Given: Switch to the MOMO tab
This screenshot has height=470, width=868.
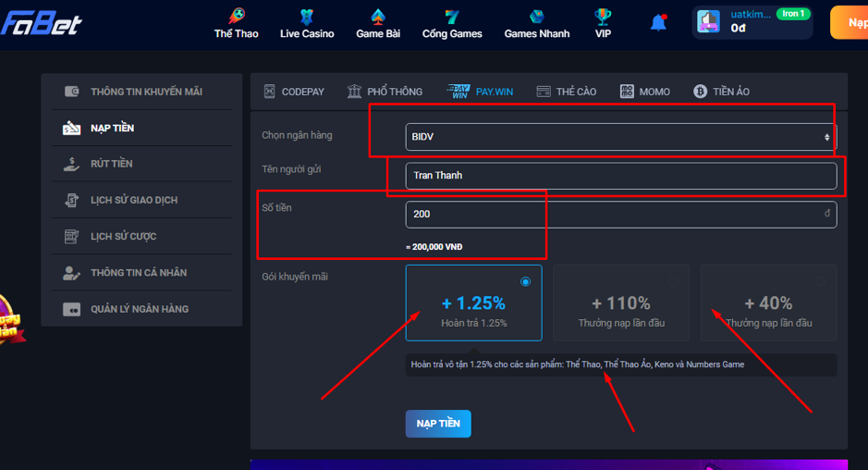Looking at the screenshot, I should [644, 92].
